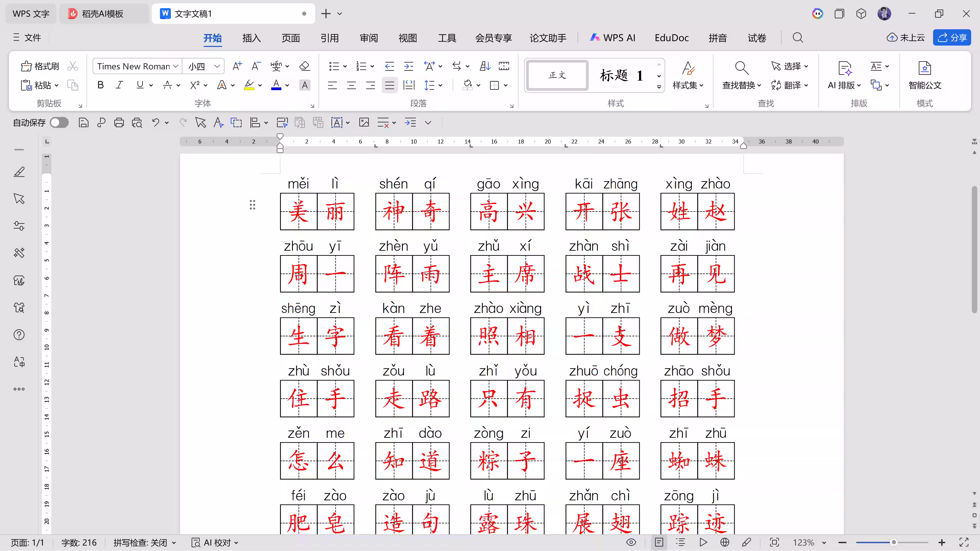The height and width of the screenshot is (551, 980).
Task: Open the Times New Roman font dropdown
Action: point(176,66)
